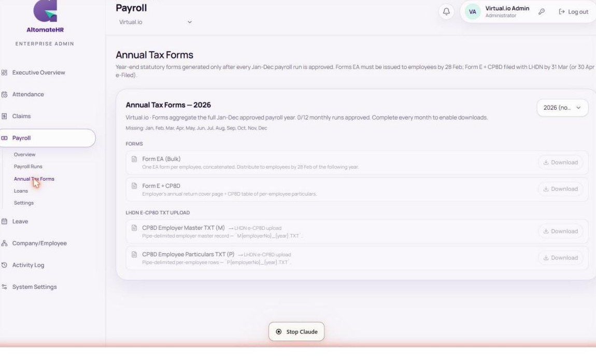Viewport: 596px width, 364px height.
Task: Open the notifications bell icon
Action: 446,11
